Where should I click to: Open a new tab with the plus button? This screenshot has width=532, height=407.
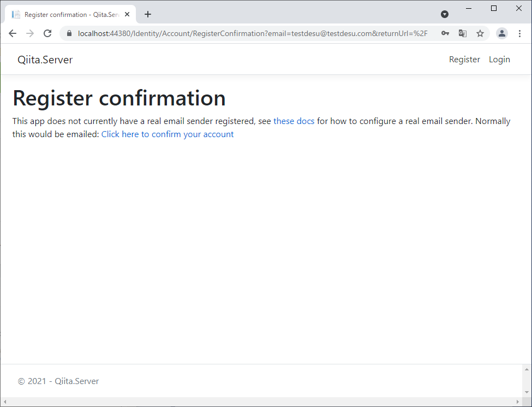[147, 14]
